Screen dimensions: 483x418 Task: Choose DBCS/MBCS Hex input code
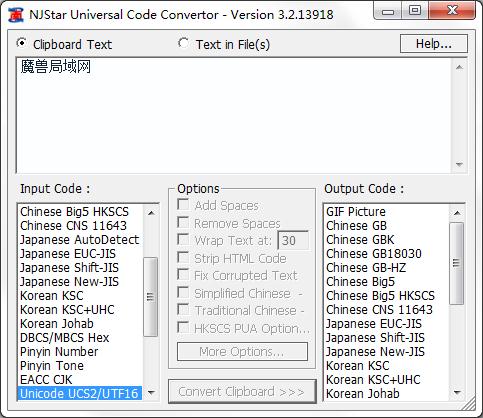81,338
